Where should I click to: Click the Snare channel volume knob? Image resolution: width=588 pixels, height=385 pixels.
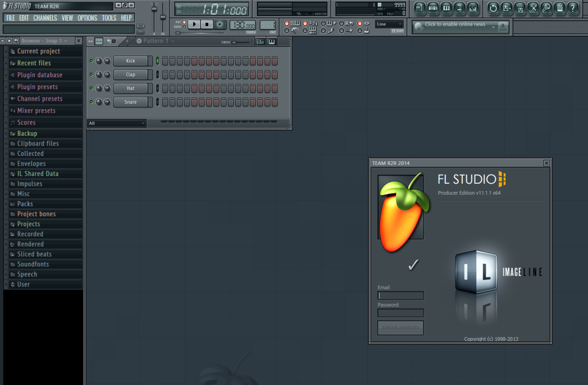coord(107,102)
